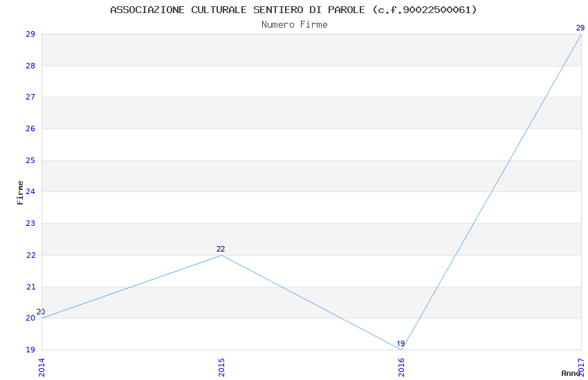Click y-axis value 27
This screenshot has width=588, height=380.
tap(30, 97)
